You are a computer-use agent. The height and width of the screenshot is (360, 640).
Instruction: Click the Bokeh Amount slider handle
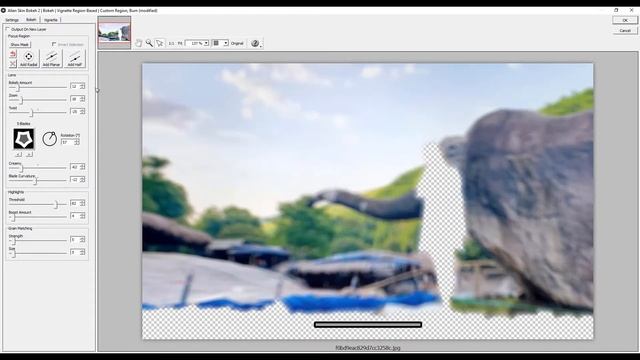[17, 87]
